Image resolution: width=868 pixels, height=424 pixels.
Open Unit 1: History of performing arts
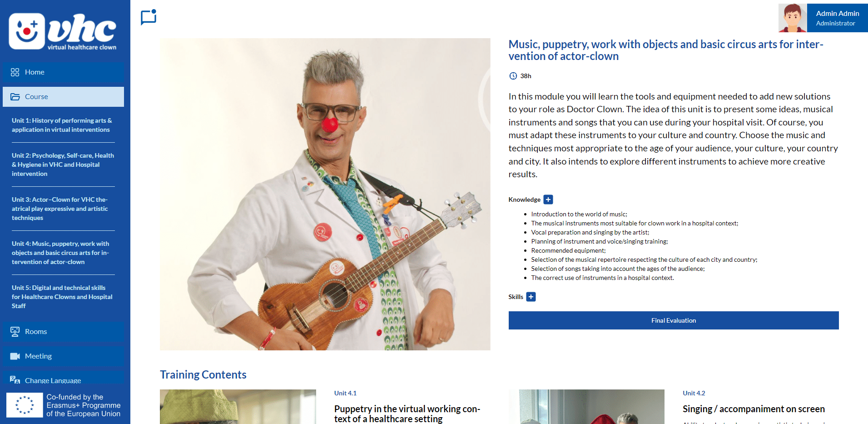(62, 125)
